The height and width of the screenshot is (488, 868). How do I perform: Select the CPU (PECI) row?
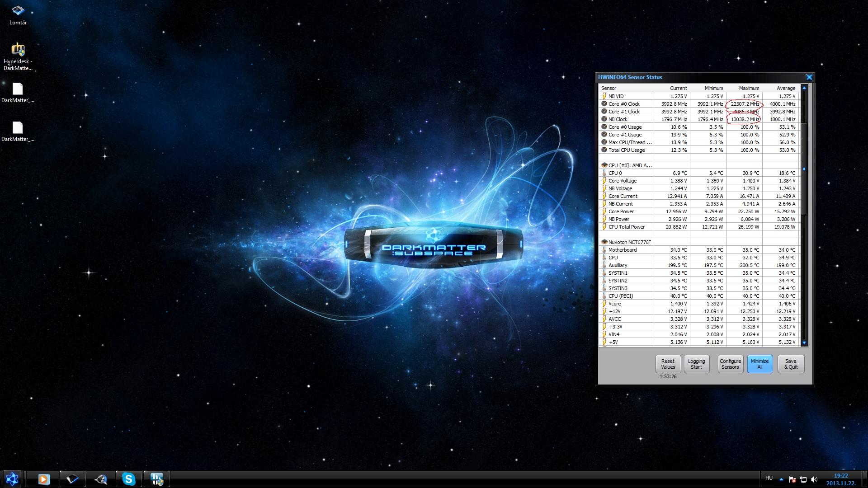coord(699,296)
